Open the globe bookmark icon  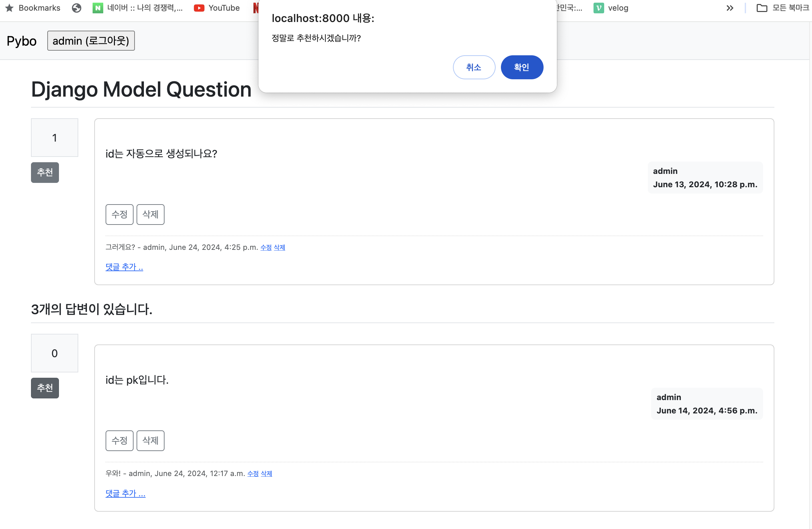coord(76,8)
